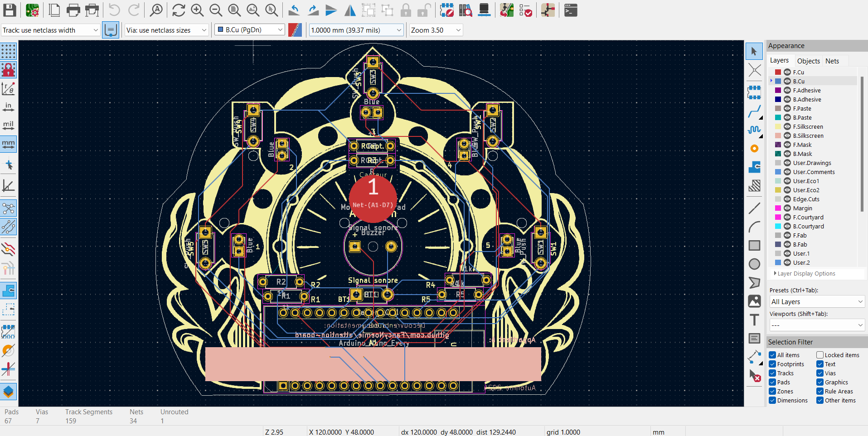Choose the Draw Circle tool
This screenshot has width=868, height=436.
(754, 264)
